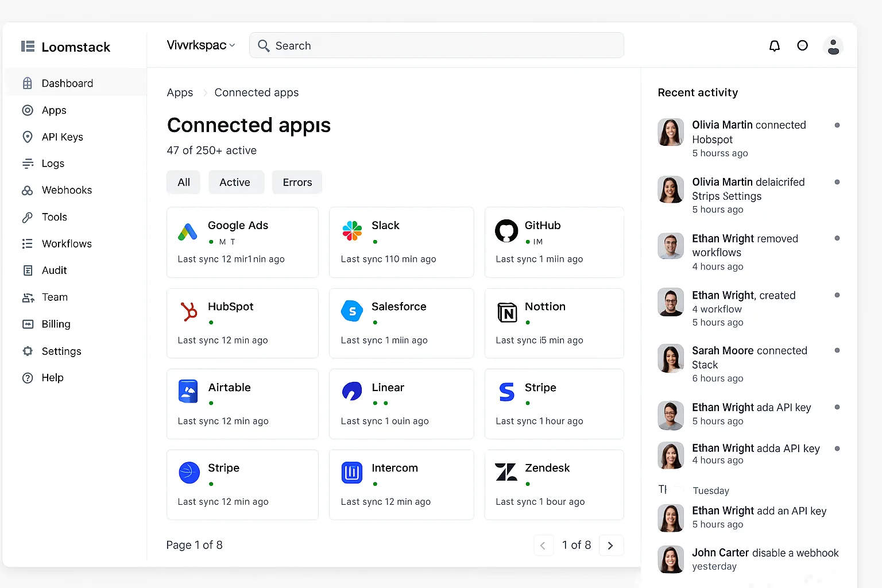This screenshot has height=588, width=882.
Task: Click the Recent activity heading
Action: 698,92
